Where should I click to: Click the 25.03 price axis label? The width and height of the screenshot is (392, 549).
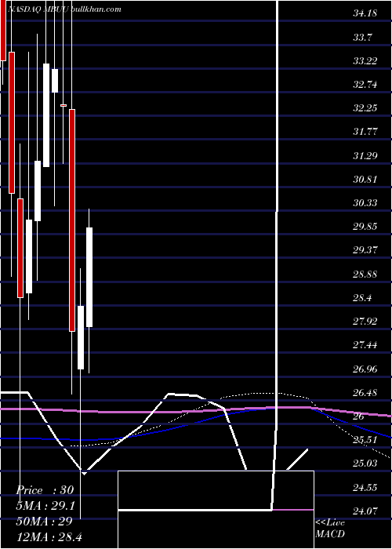[365, 464]
